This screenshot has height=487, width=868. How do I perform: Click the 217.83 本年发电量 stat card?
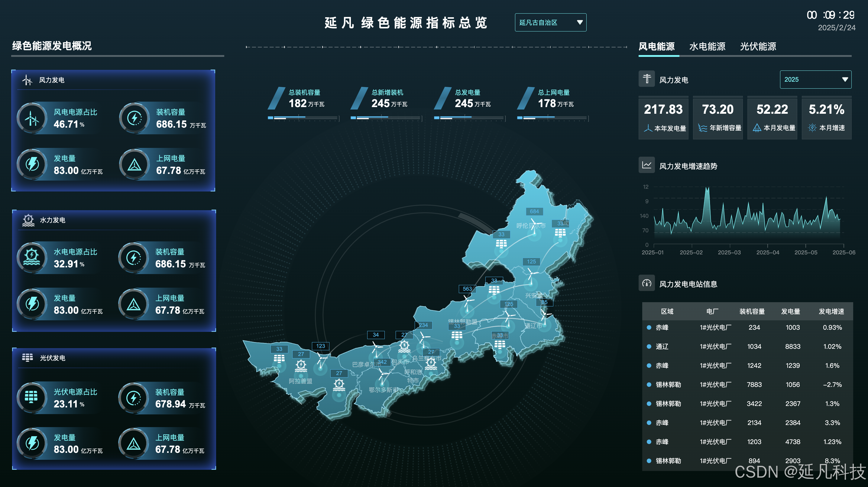[x=663, y=118]
